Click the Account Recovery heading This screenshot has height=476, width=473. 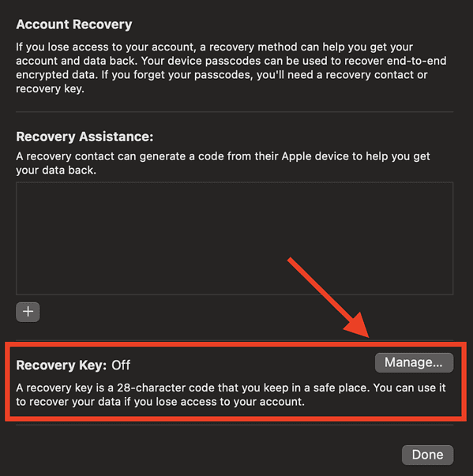click(74, 24)
